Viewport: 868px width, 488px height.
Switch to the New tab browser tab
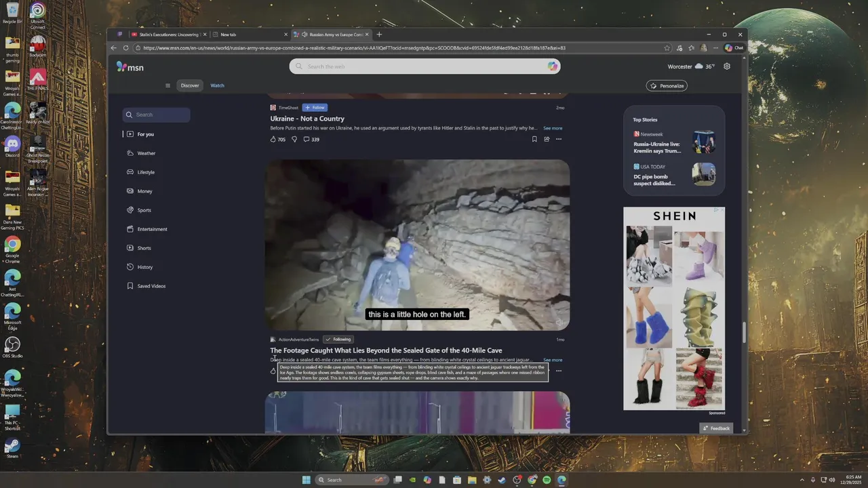point(248,35)
